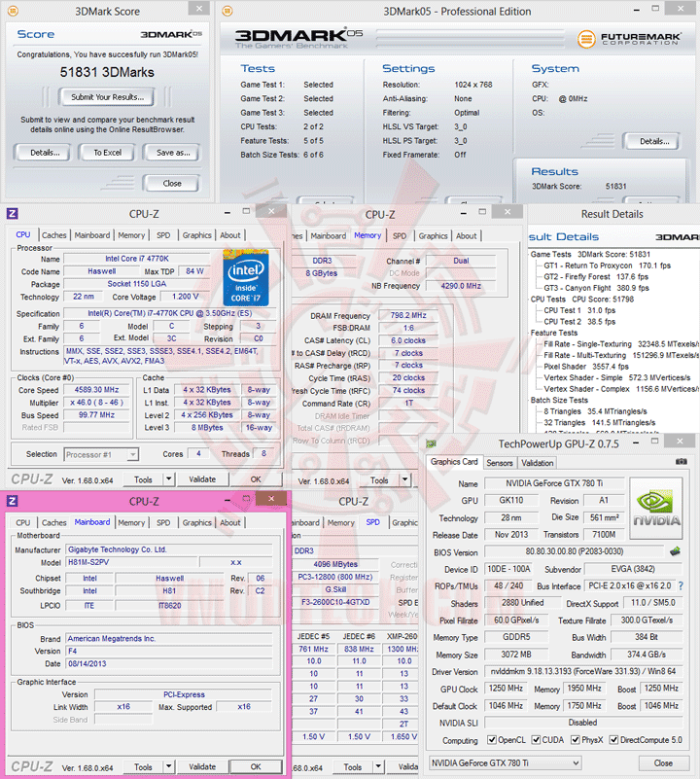
Task: Select Memory tab in the CPU-Z SPD window
Action: pyautogui.click(x=341, y=522)
